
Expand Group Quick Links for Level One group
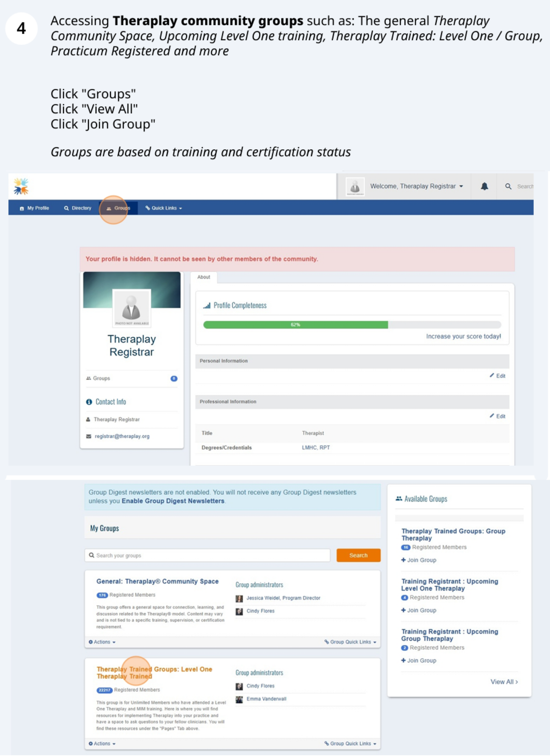point(350,744)
